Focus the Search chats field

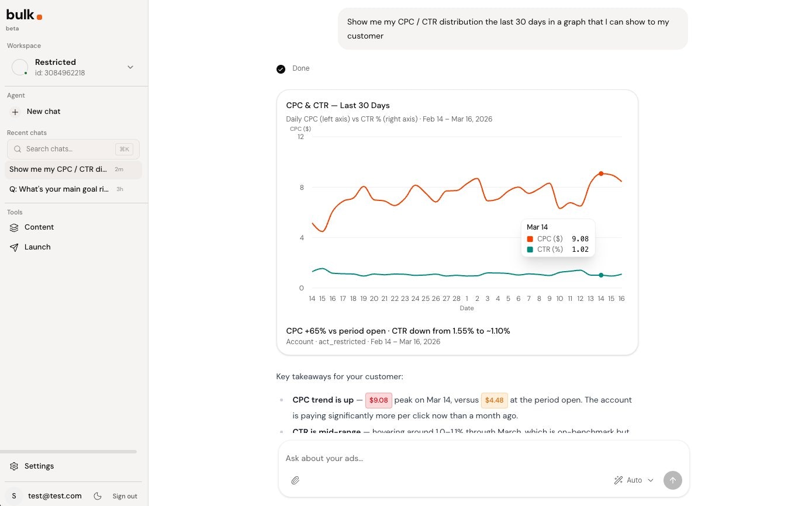point(69,149)
